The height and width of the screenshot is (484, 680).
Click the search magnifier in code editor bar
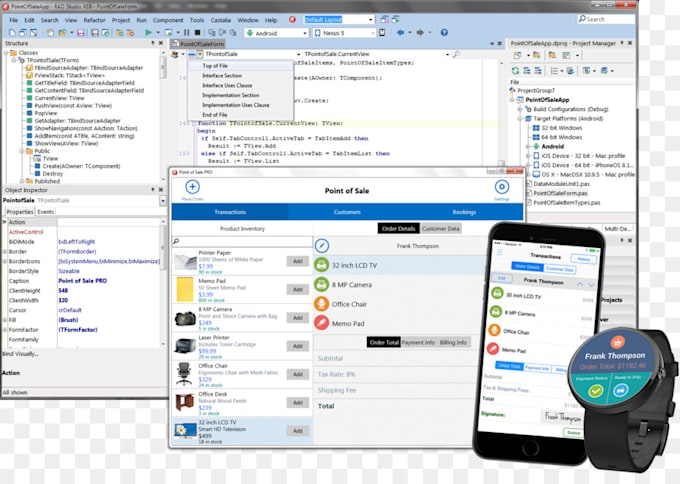click(x=456, y=54)
